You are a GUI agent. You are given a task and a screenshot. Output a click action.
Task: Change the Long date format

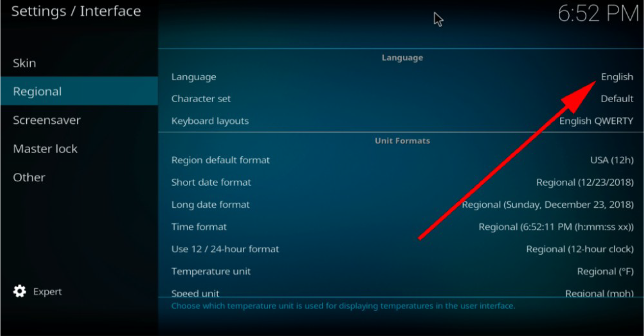(x=401, y=204)
